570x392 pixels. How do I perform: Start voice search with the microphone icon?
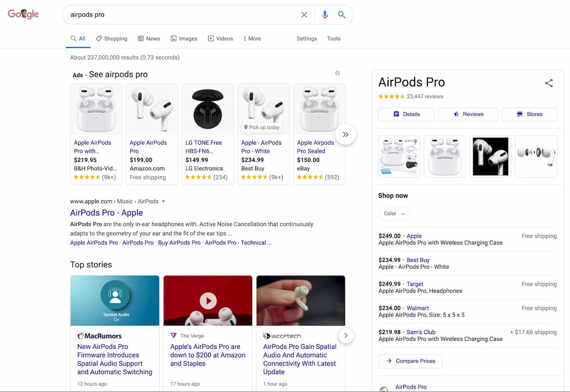tap(325, 15)
